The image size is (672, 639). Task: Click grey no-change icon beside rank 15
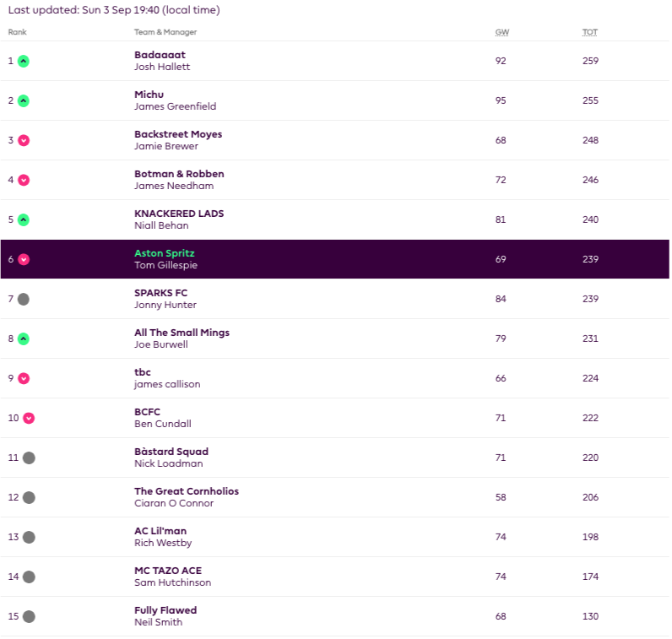[29, 616]
